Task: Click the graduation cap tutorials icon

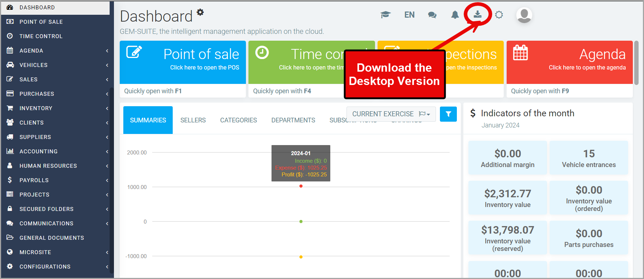Action: click(x=385, y=15)
